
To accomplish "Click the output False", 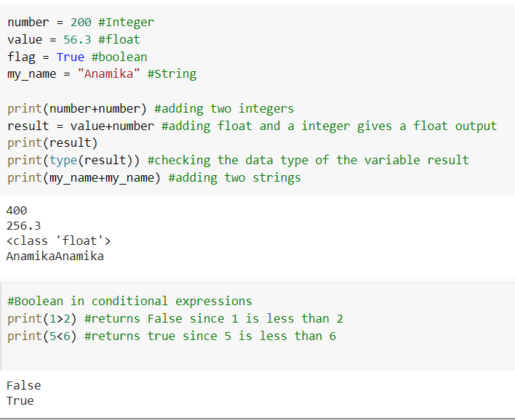I will tap(24, 386).
